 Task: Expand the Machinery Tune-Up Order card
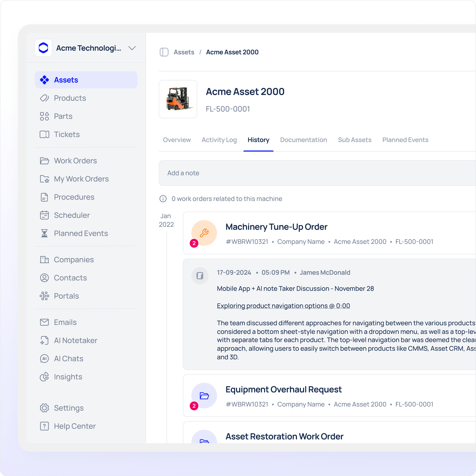pos(276,227)
